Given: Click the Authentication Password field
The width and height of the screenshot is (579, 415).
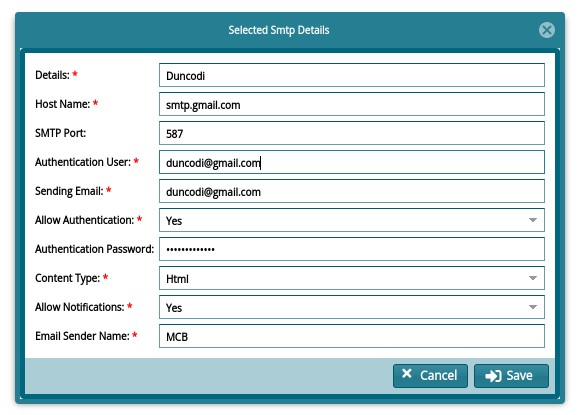Looking at the screenshot, I should coord(352,249).
